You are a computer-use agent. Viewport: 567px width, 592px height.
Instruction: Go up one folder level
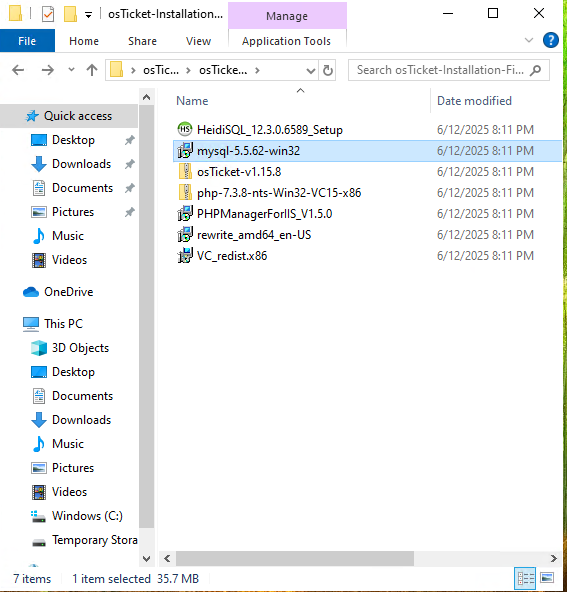coord(92,70)
